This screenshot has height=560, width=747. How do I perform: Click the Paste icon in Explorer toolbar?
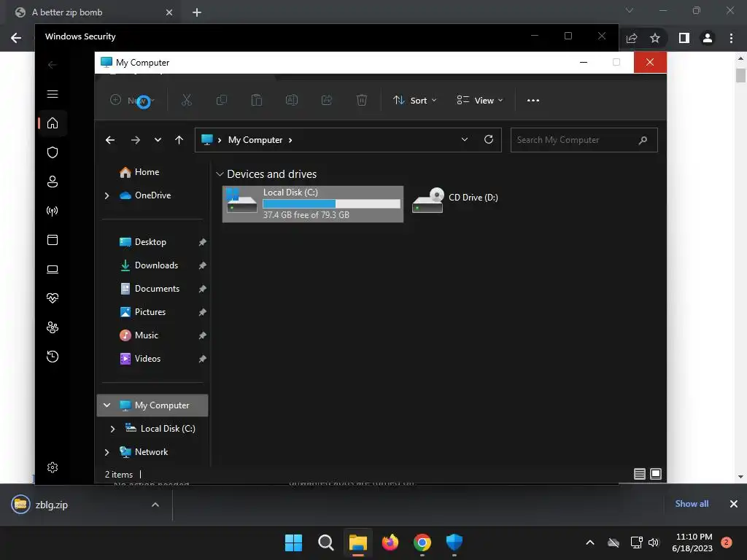(x=257, y=100)
